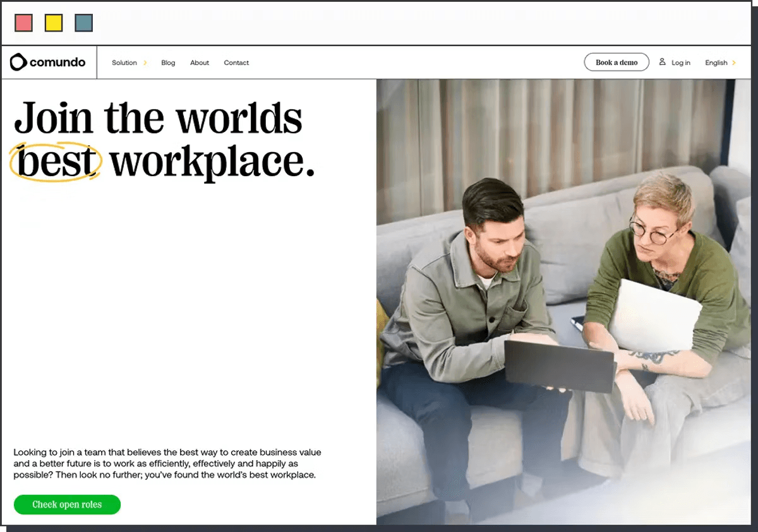
Task: Click the comundo wordmark text
Action: (57, 62)
